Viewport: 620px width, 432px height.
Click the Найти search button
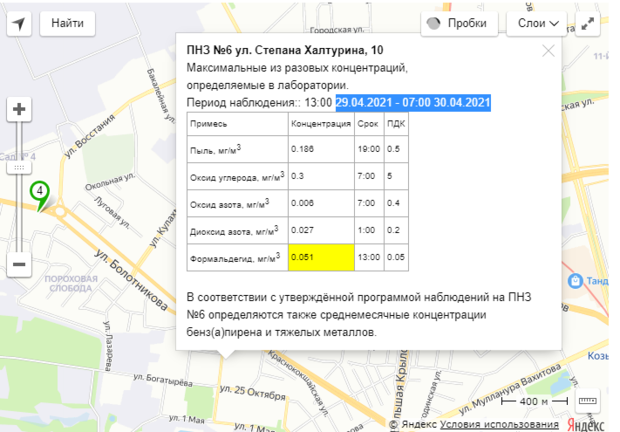(x=68, y=22)
